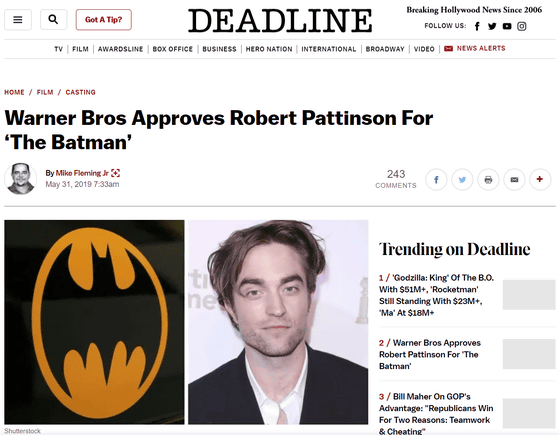Open the search magnifier icon
Image resolution: width=560 pixels, height=435 pixels.
tap(54, 20)
